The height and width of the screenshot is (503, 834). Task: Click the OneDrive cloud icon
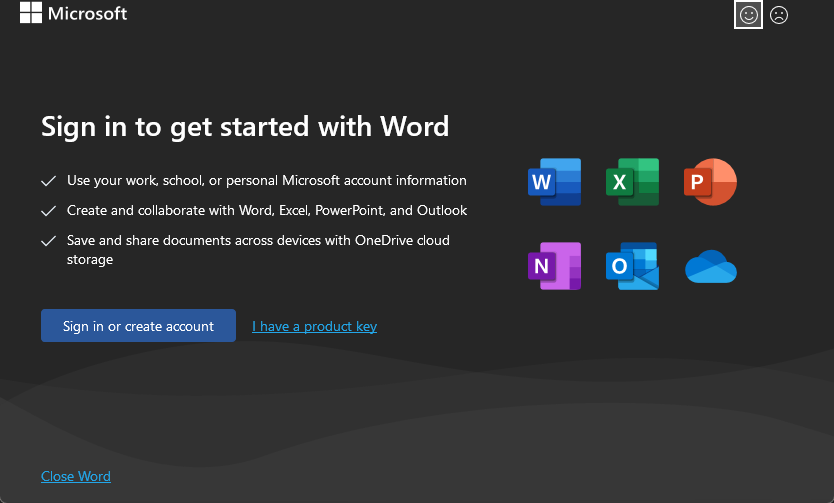pos(711,266)
